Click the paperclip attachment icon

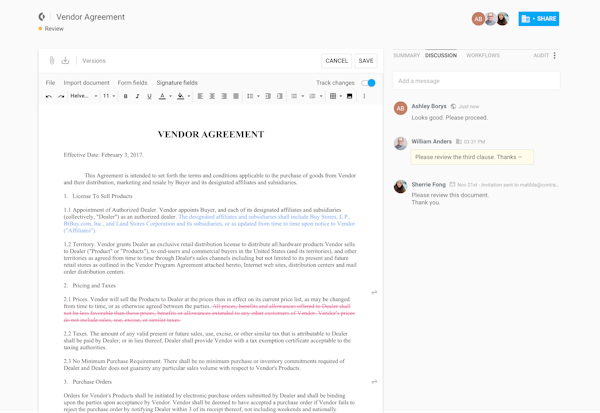(52, 61)
